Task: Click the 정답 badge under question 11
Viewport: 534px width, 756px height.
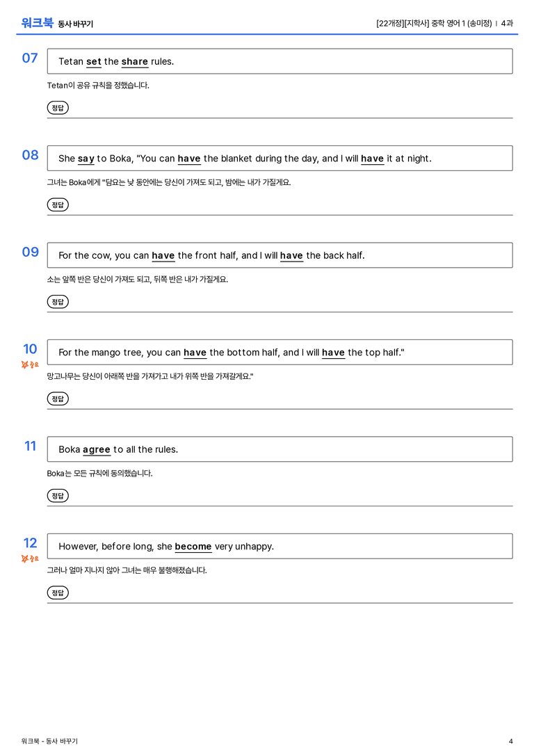Action: coord(58,495)
